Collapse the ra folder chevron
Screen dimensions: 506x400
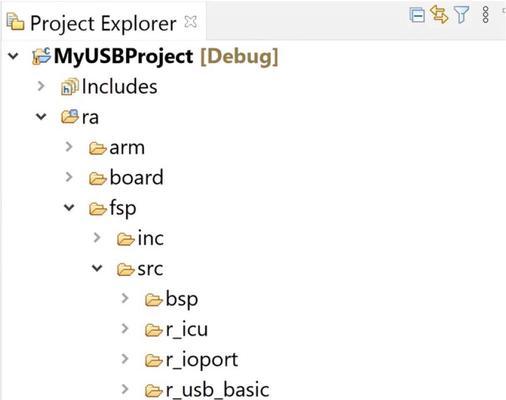[41, 117]
